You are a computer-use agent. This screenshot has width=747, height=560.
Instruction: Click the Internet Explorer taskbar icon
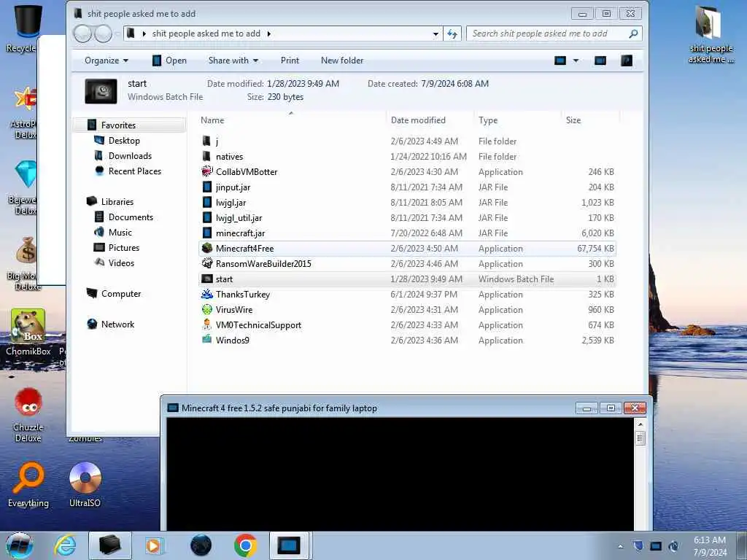tap(65, 545)
